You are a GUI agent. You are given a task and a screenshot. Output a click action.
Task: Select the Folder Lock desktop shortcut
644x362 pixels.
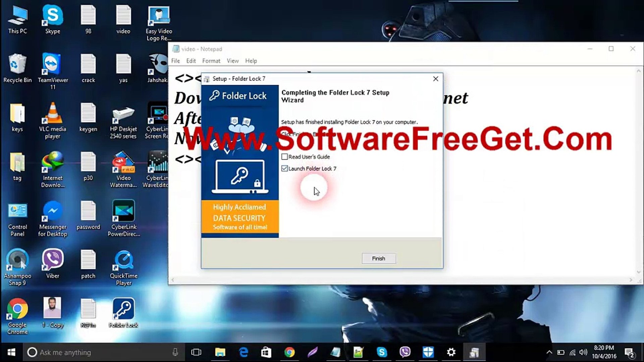[123, 313]
